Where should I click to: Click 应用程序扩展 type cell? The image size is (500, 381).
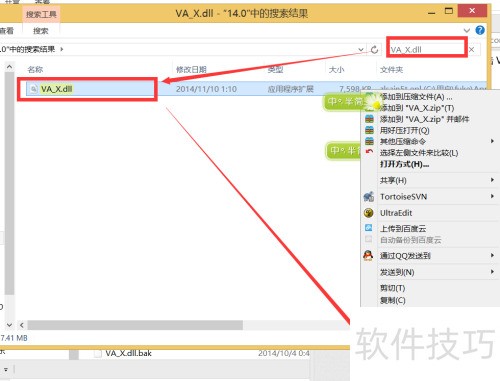pyautogui.click(x=291, y=89)
